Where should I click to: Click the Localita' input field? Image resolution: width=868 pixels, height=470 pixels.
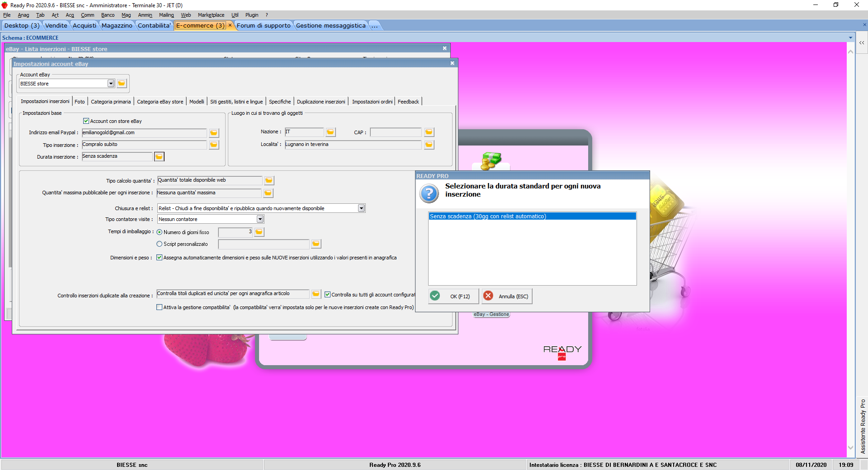(353, 145)
